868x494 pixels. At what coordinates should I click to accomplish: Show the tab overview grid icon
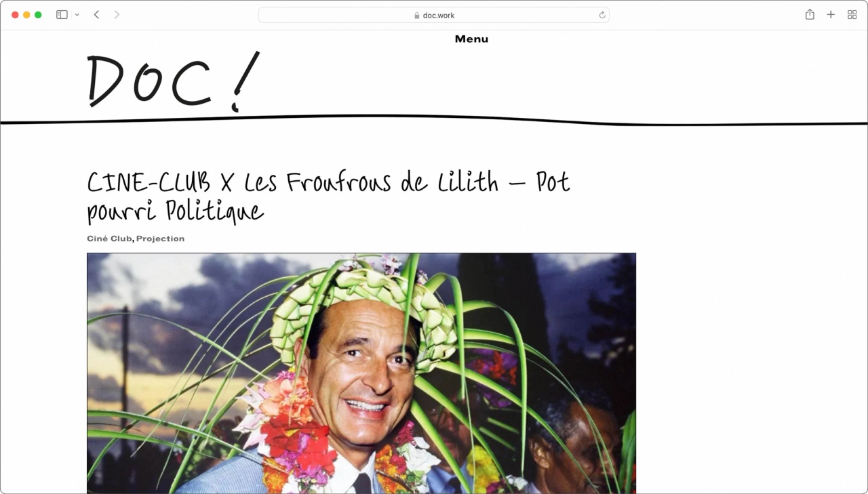(852, 14)
